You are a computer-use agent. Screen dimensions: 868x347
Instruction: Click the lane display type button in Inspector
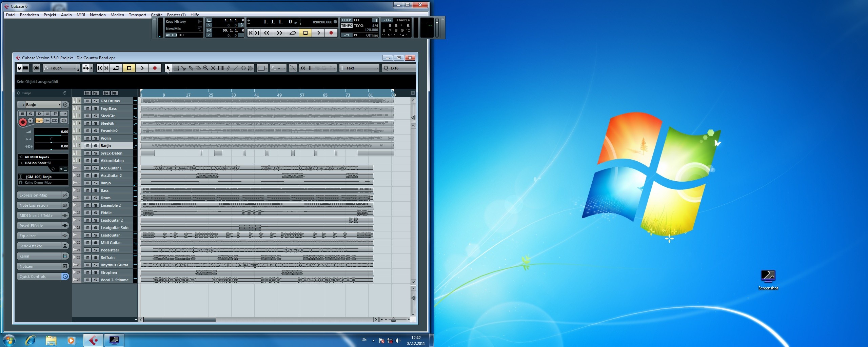(55, 121)
